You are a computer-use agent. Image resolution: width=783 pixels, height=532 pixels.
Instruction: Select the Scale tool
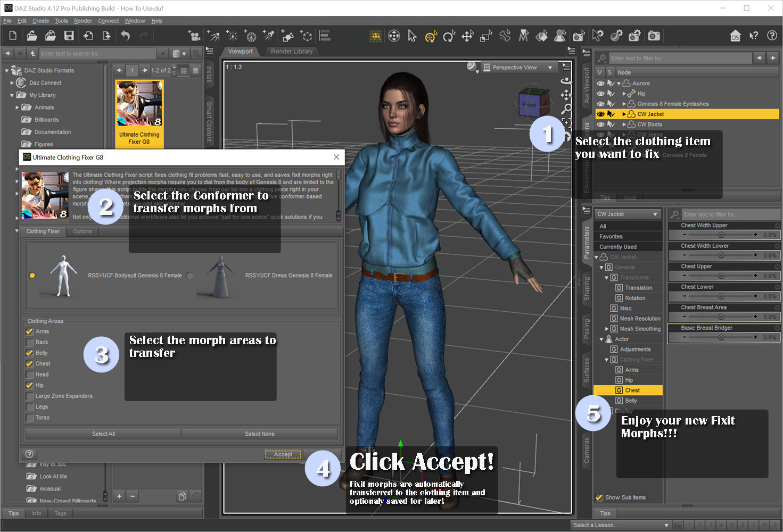[486, 36]
